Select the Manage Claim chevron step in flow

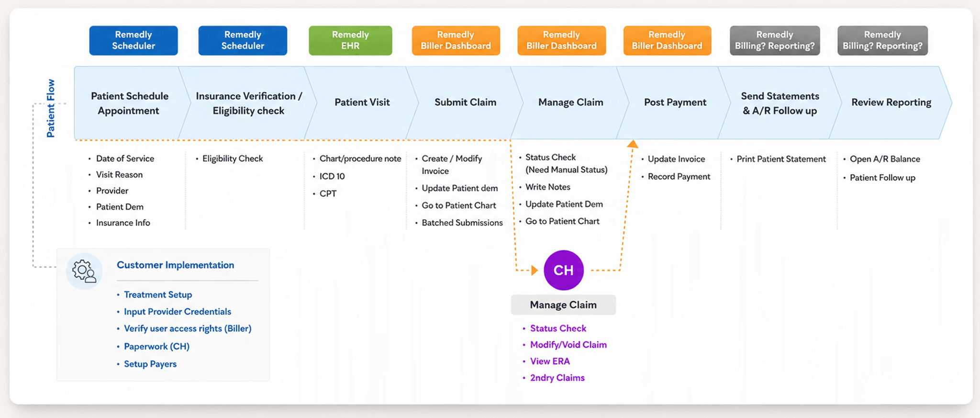(570, 102)
